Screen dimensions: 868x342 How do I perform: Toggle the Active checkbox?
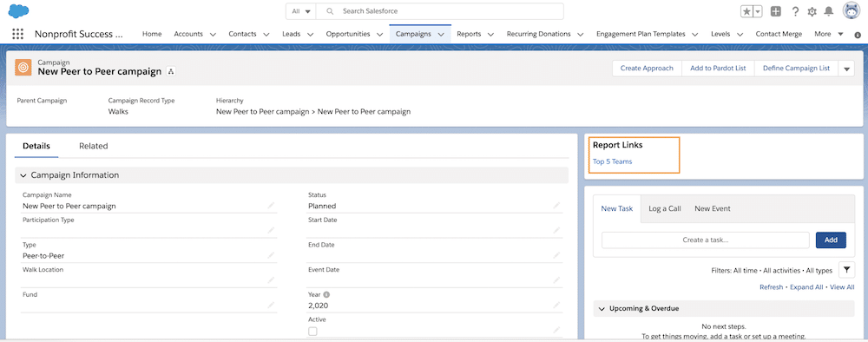tap(312, 331)
